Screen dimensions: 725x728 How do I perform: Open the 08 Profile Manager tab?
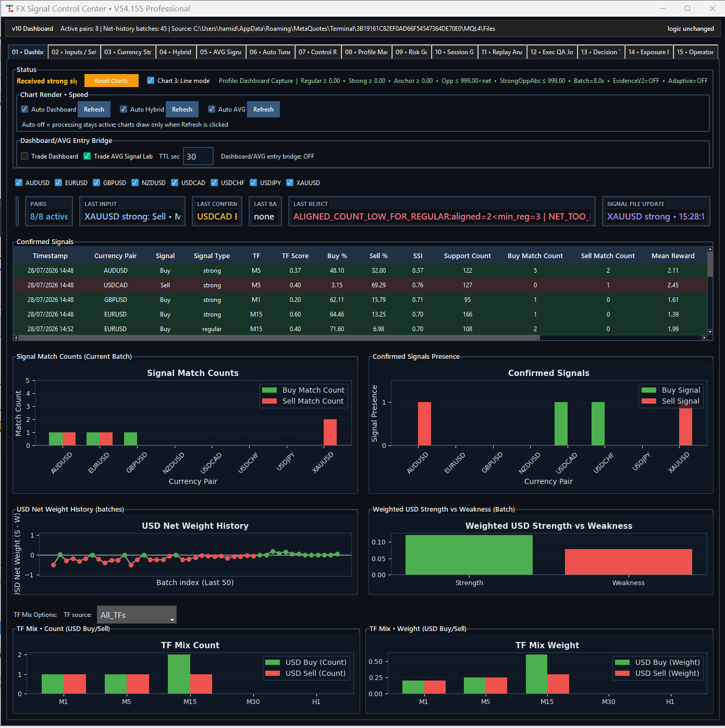[366, 52]
